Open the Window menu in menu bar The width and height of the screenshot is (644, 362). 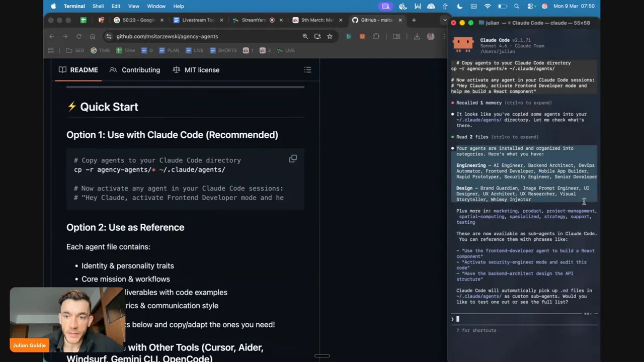[x=156, y=6]
